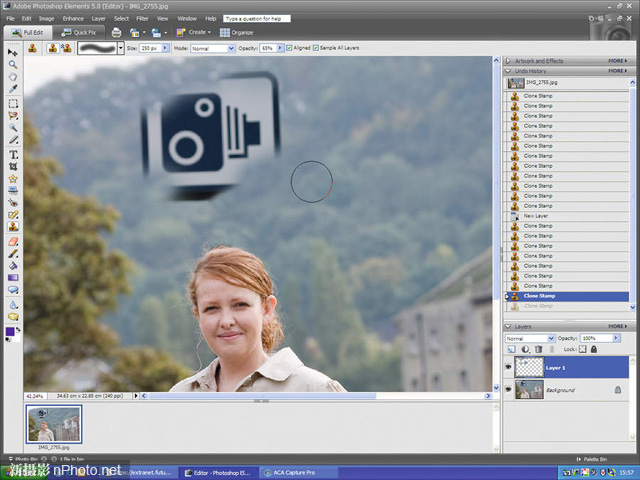
Task: Open the Layer menu
Action: pyautogui.click(x=98, y=19)
